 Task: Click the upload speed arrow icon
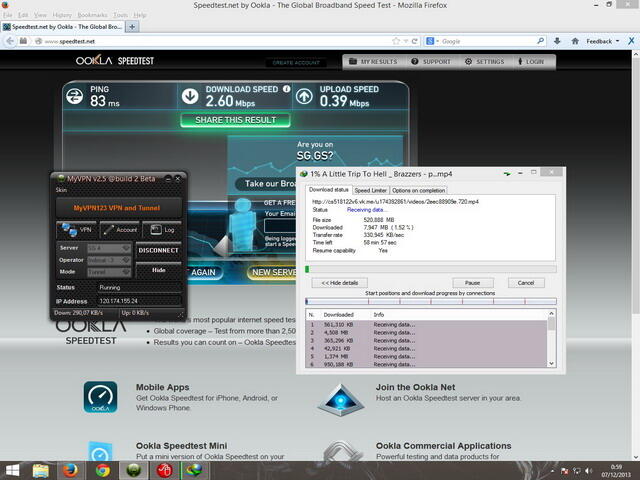coord(304,97)
